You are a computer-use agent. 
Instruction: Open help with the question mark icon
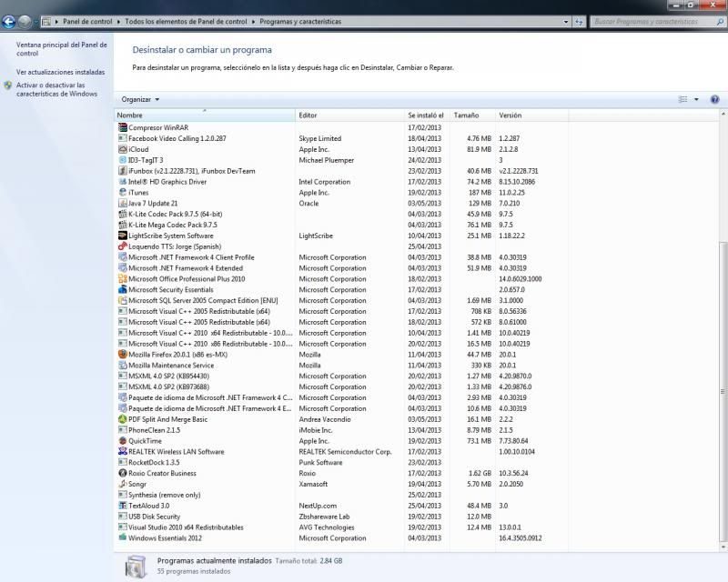click(714, 99)
